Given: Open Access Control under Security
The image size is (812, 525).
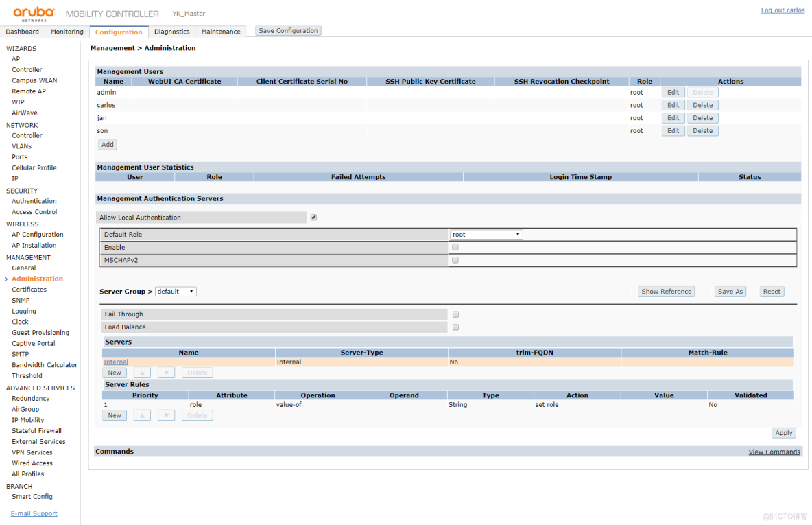Looking at the screenshot, I should pos(35,212).
